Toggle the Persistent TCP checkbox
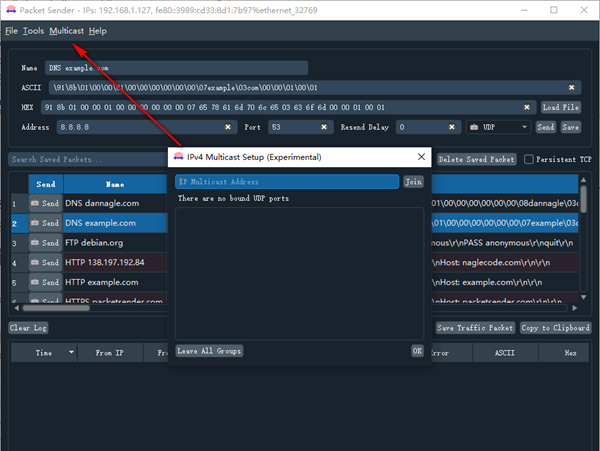The image size is (600, 451). pyautogui.click(x=528, y=160)
